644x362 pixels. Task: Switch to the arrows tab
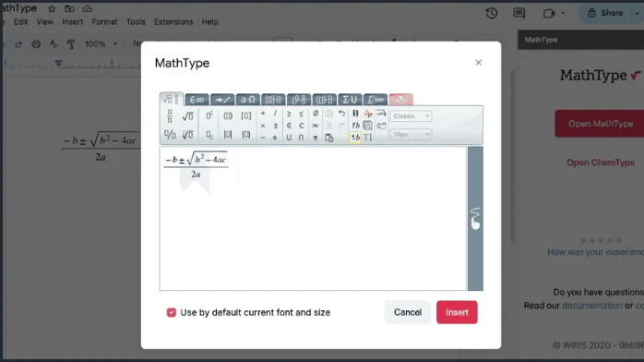(x=222, y=100)
